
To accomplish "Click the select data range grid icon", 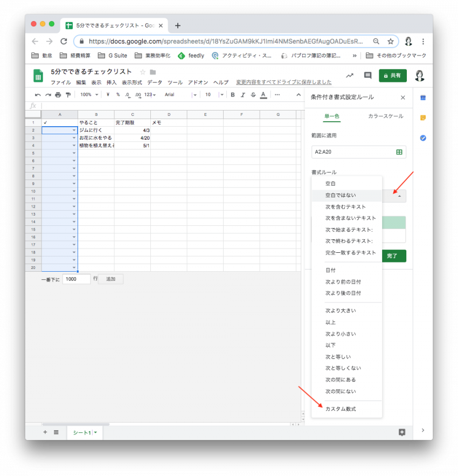I will pyautogui.click(x=399, y=153).
